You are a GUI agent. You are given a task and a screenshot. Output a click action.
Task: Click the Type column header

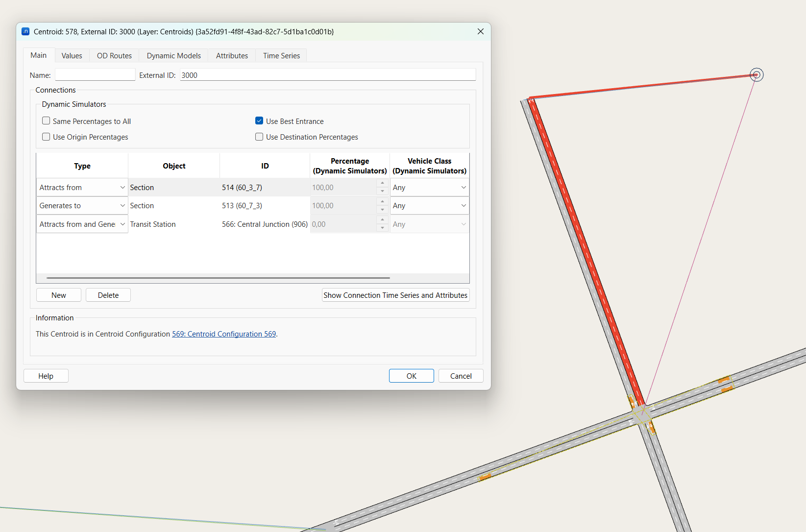point(82,166)
